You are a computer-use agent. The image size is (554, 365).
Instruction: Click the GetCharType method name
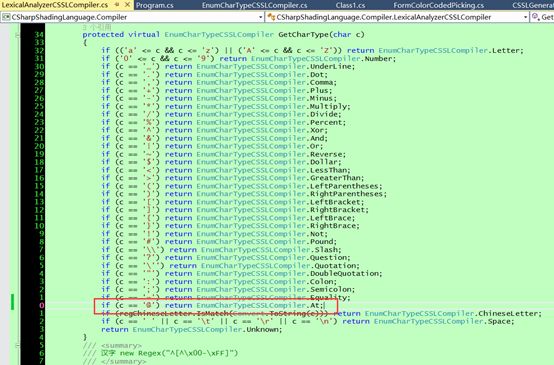tap(304, 35)
